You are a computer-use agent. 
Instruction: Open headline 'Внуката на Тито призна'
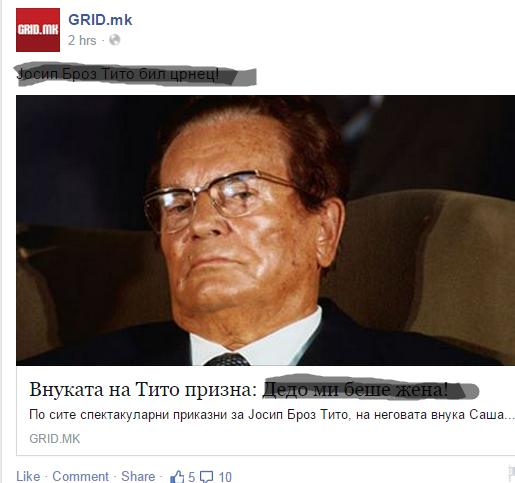[143, 389]
